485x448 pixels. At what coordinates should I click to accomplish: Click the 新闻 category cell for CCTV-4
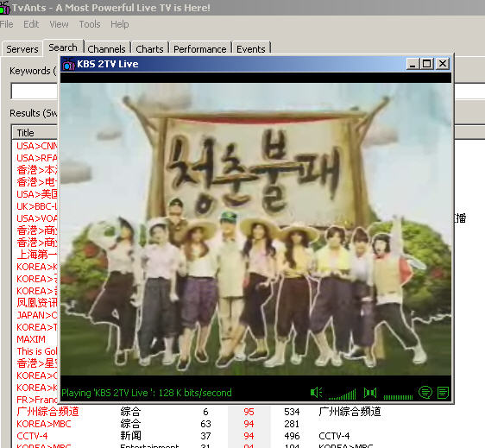[x=130, y=436]
